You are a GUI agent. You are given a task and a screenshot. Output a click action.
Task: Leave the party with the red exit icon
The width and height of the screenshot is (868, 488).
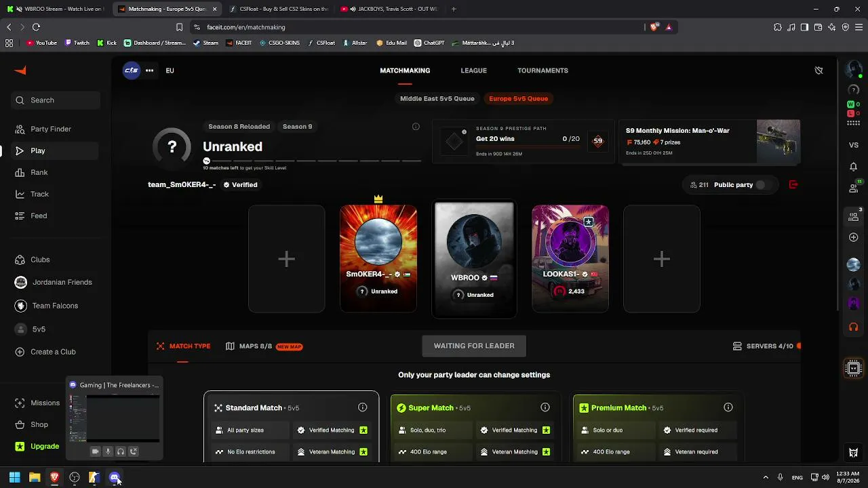tap(793, 184)
